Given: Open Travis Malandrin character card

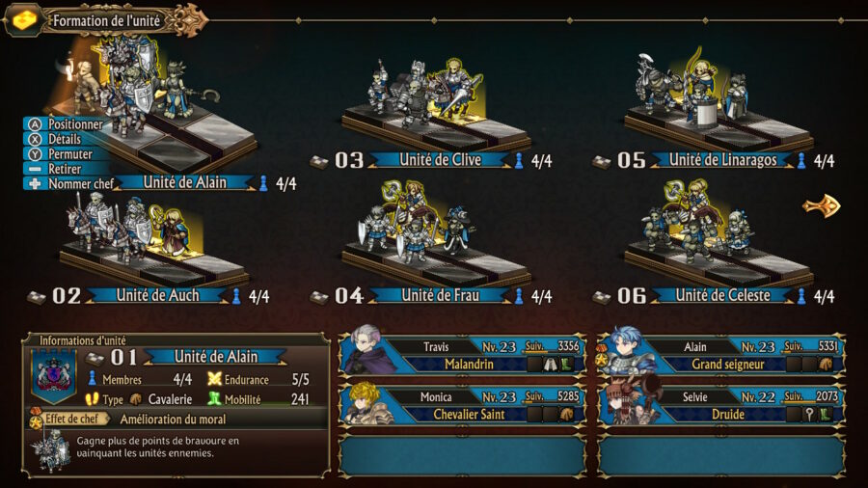Looking at the screenshot, I should tap(462, 355).
